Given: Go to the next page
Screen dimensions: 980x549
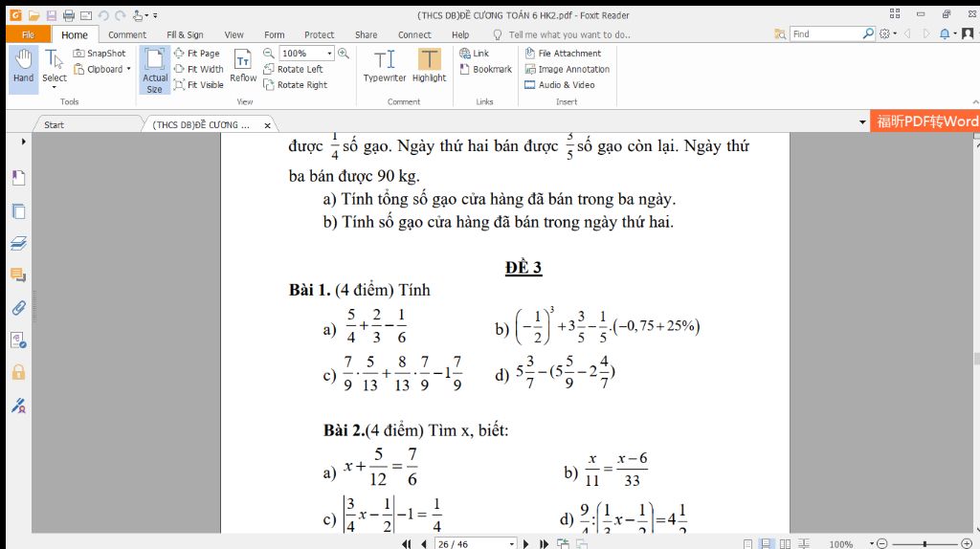Looking at the screenshot, I should 525,544.
